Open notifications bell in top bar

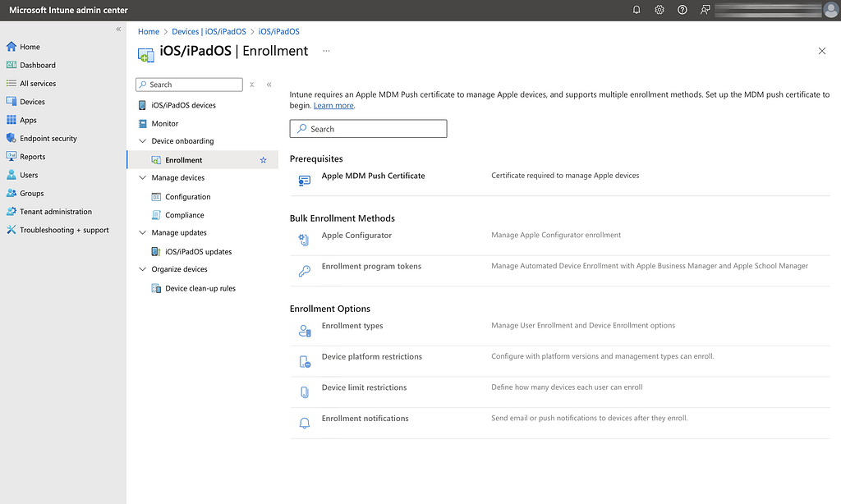tap(636, 10)
